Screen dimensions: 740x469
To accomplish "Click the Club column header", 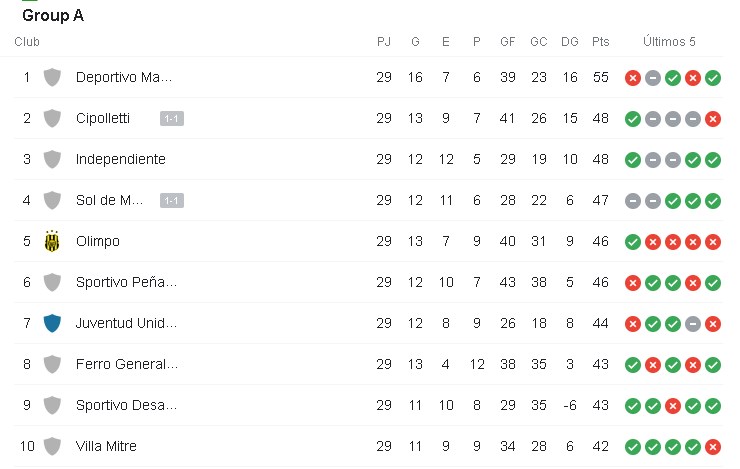I will [x=27, y=42].
